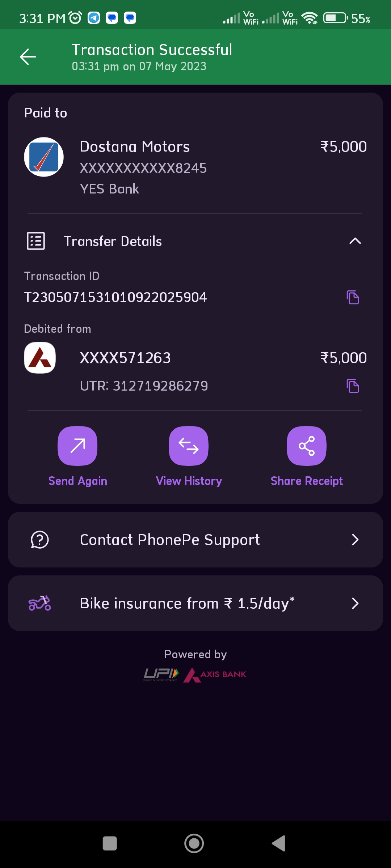Screen dimensions: 391x868
Task: Tap the Axis Bank account logo
Action: point(40,358)
